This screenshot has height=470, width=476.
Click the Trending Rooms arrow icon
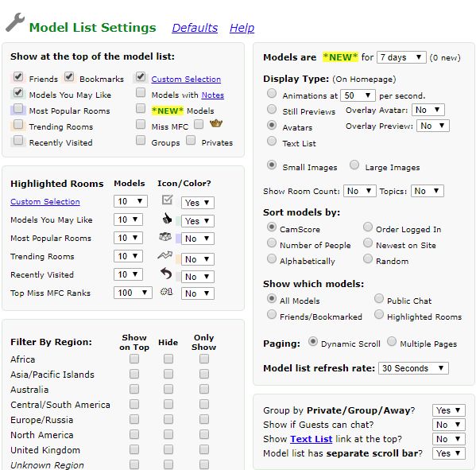pos(164,255)
